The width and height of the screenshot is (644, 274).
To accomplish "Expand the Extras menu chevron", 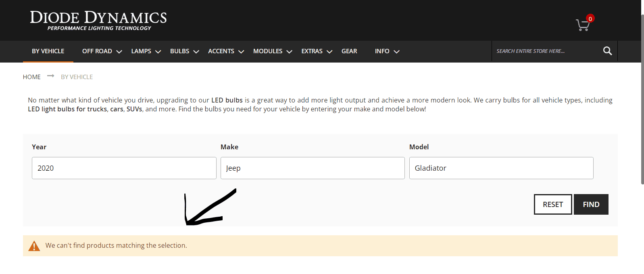I will tap(329, 52).
